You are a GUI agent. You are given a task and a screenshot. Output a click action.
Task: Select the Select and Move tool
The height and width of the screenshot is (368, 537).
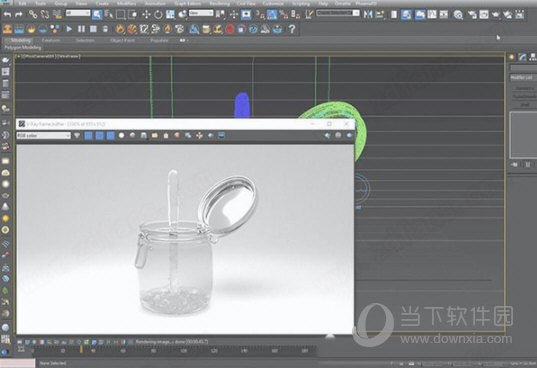[146, 14]
